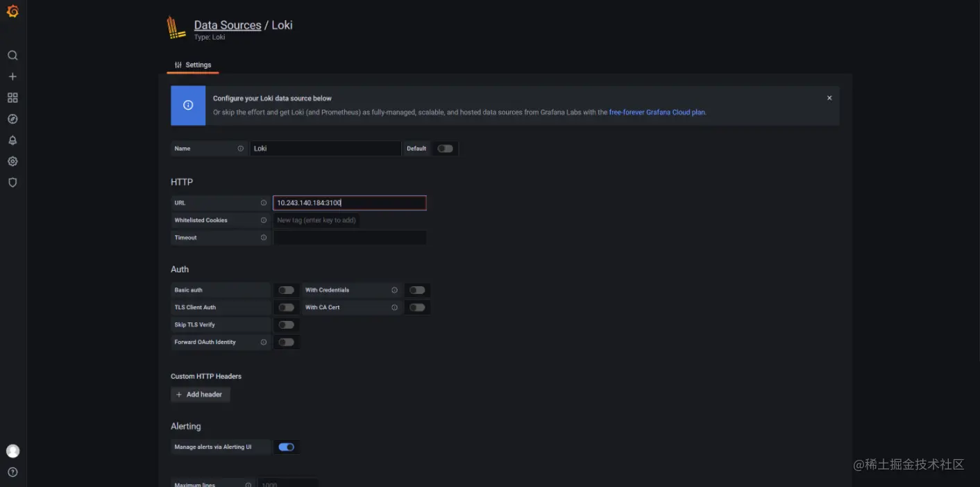Viewport: 980px width, 487px height.
Task: Show the Maximum lines info icon
Action: (248, 484)
